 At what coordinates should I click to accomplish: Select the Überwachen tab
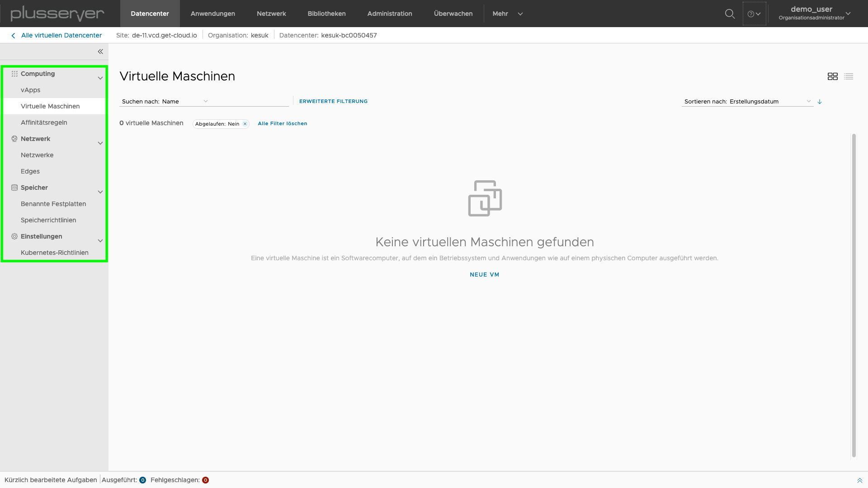[453, 14]
